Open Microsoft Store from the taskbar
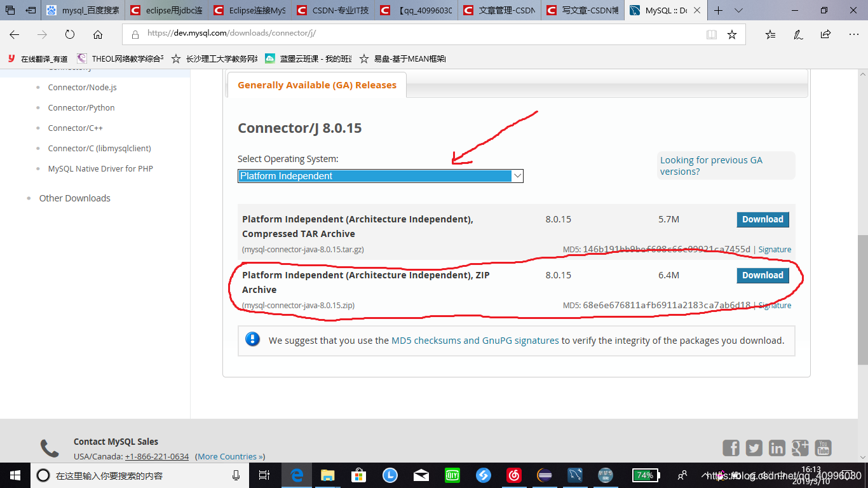Image resolution: width=868 pixels, height=488 pixels. pyautogui.click(x=358, y=475)
